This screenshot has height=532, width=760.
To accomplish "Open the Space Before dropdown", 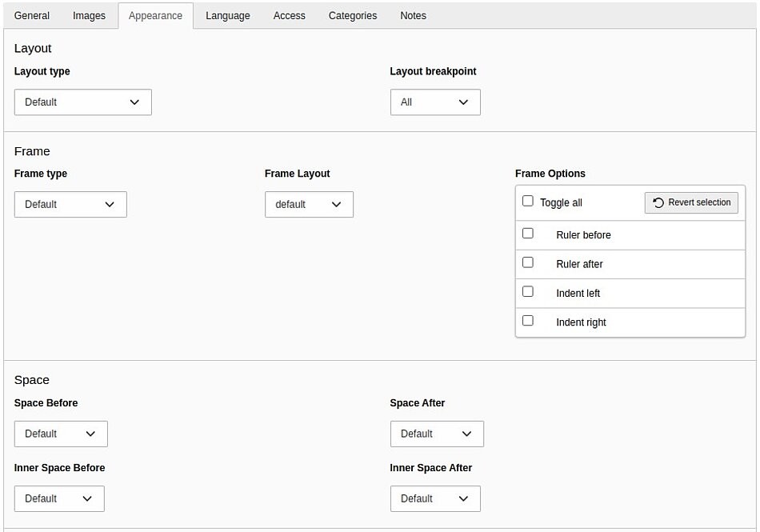I will coord(61,434).
